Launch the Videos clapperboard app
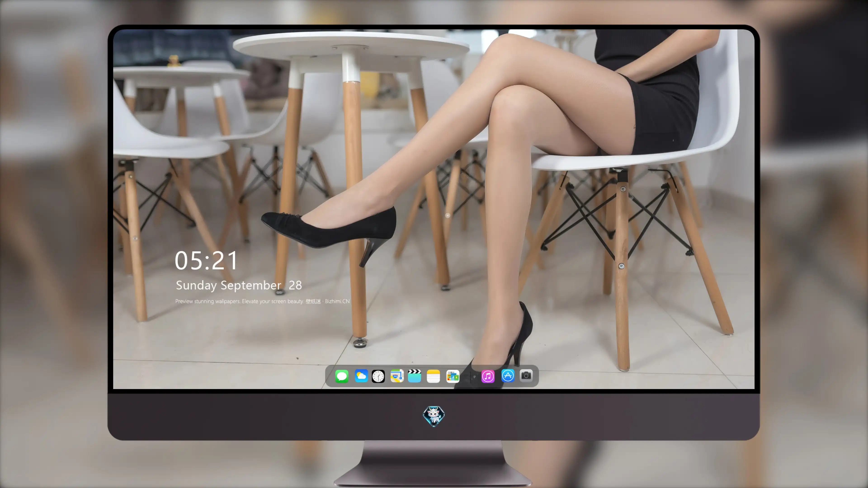This screenshot has height=488, width=868. [415, 376]
